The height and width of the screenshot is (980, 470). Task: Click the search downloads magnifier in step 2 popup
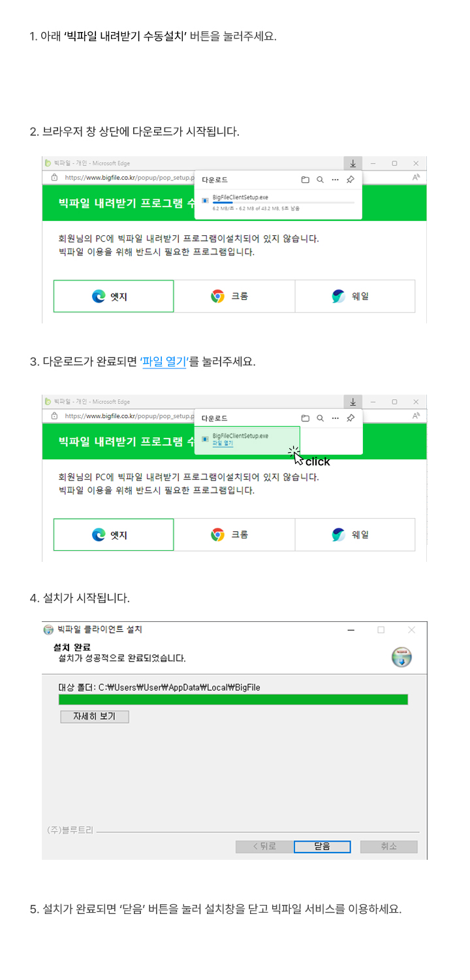pos(320,180)
